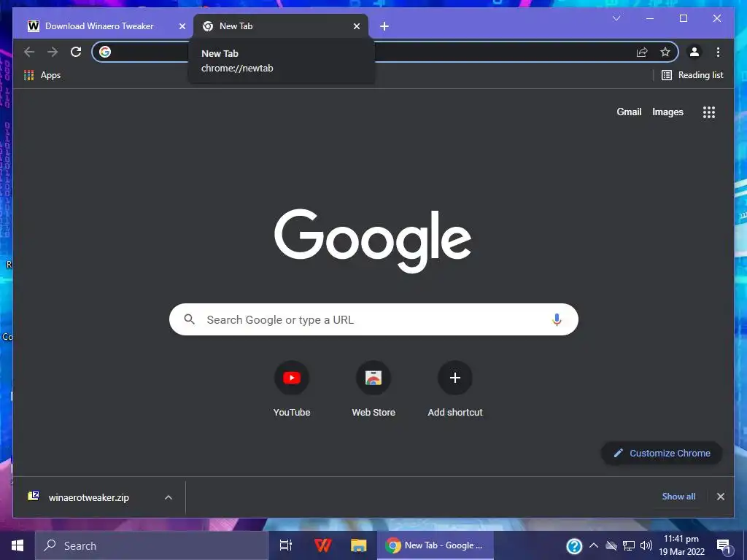
Task: Open Task View on the taskbar
Action: [285, 545]
